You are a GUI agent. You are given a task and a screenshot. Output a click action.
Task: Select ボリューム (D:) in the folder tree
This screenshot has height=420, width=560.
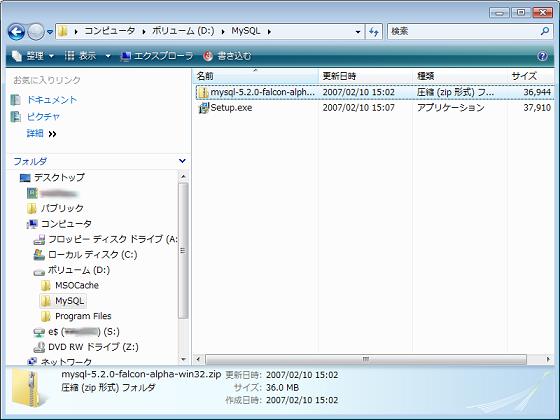click(79, 270)
